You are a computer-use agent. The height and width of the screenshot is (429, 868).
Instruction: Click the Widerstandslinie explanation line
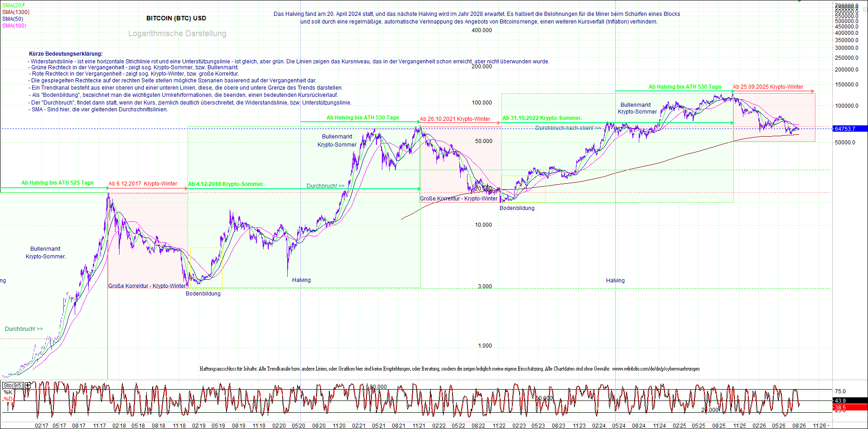click(289, 62)
